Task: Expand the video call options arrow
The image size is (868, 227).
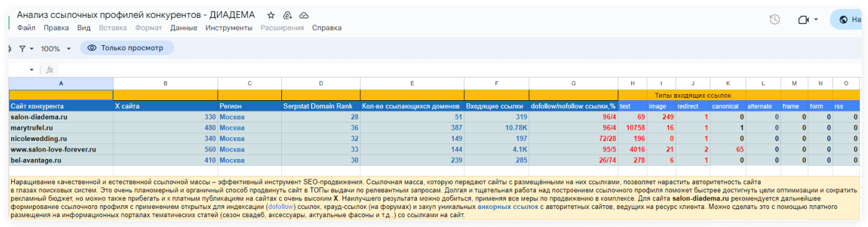Action: (816, 20)
